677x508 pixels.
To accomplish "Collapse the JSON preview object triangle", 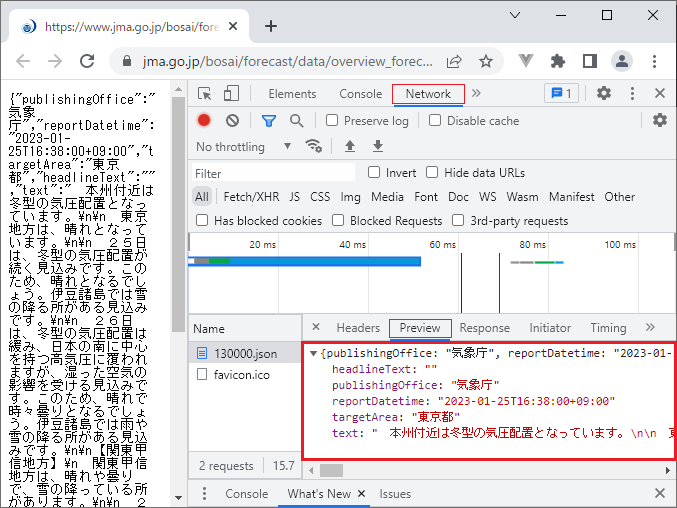I will [x=313, y=353].
